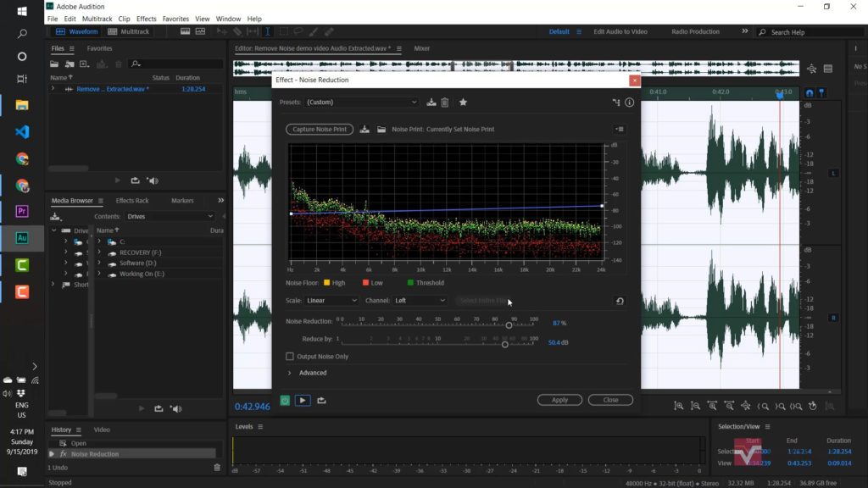Save the current effect preset
This screenshot has width=868, height=488.
click(x=431, y=103)
